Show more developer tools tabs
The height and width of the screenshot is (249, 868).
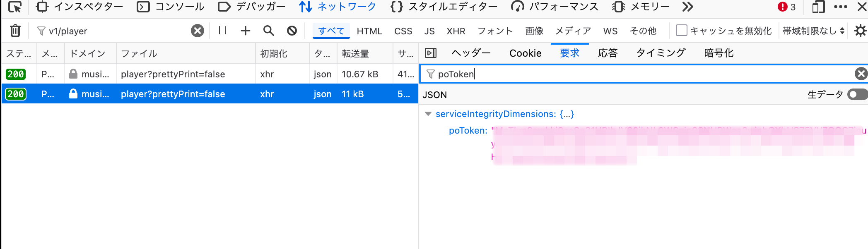pyautogui.click(x=688, y=7)
